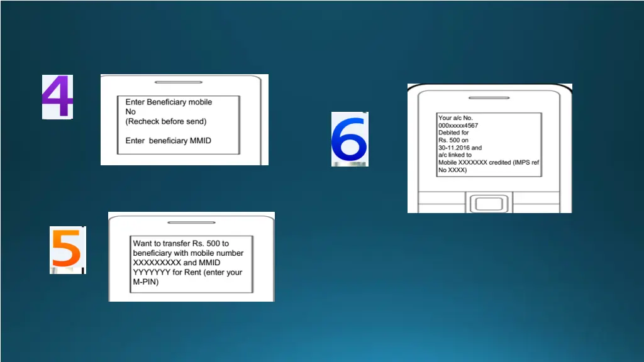
Task: Click the date '30-11.2016 and'
Action: coord(460,148)
